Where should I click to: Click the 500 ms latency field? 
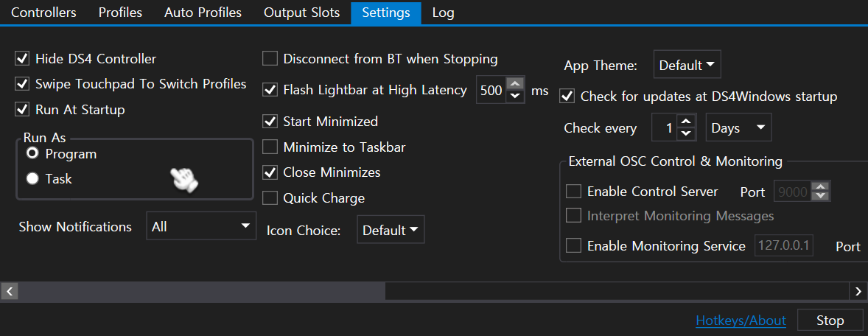pyautogui.click(x=491, y=90)
